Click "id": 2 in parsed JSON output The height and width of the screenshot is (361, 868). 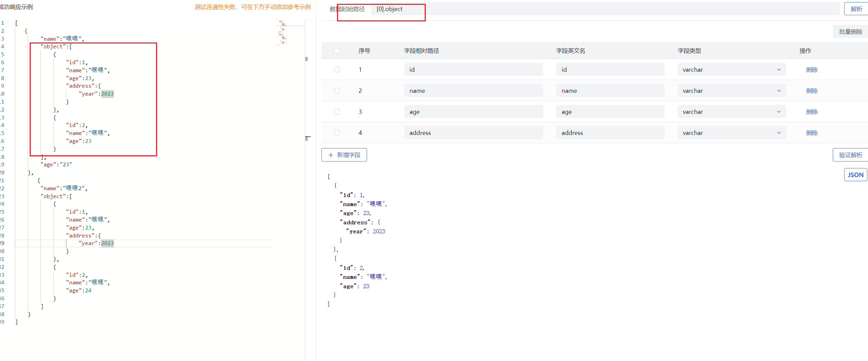point(352,268)
